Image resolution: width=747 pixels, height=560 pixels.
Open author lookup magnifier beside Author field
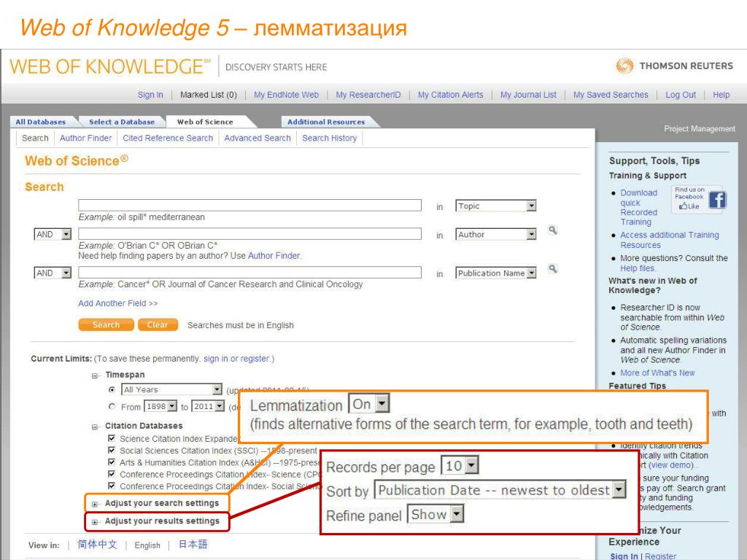553,230
